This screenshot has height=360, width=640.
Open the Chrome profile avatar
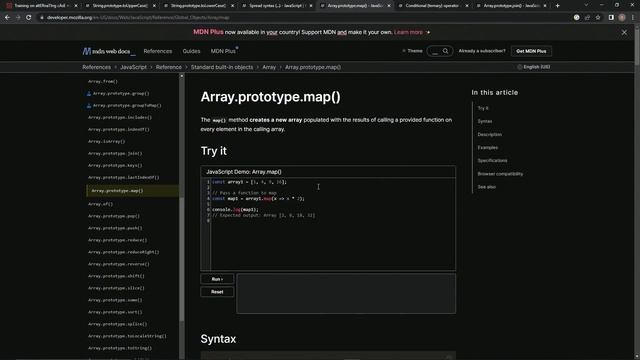(622, 18)
